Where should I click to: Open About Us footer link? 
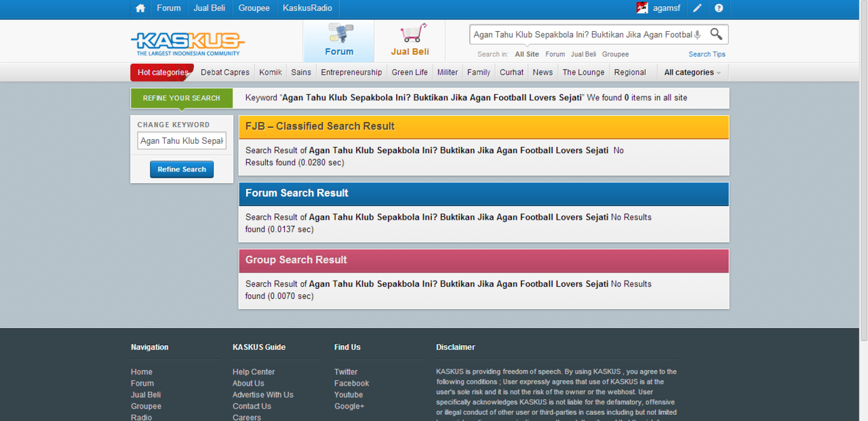pos(248,384)
